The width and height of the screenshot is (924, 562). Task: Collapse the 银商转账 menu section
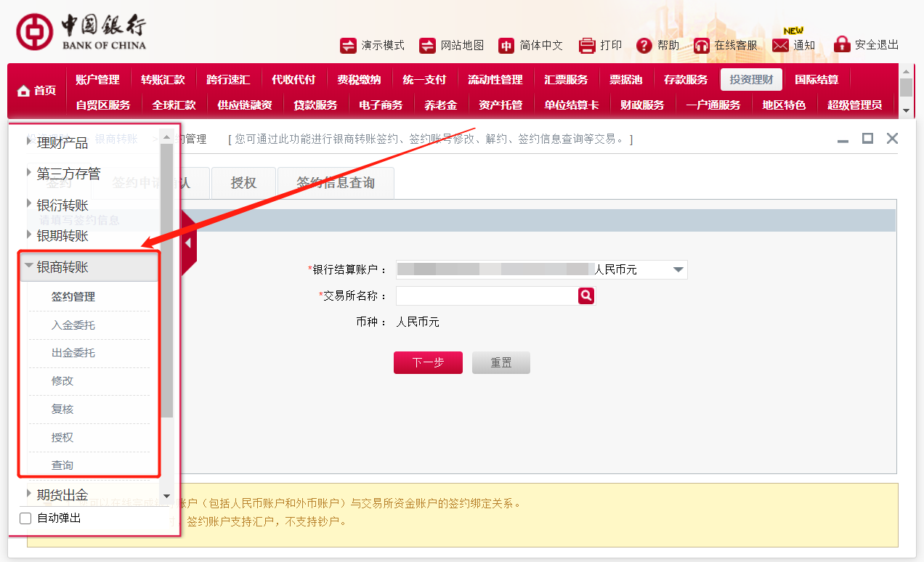point(29,266)
